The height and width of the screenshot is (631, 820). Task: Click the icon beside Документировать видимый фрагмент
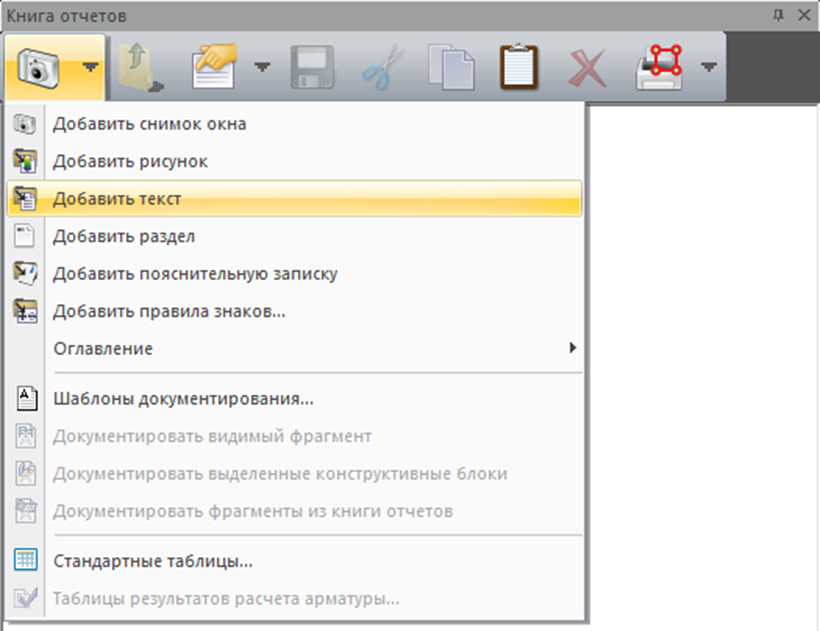26,436
